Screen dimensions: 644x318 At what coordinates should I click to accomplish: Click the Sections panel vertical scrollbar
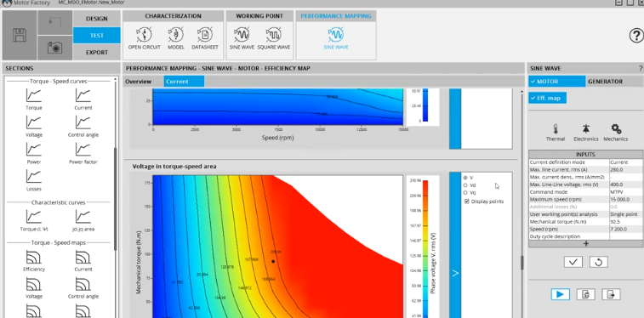coord(116,199)
